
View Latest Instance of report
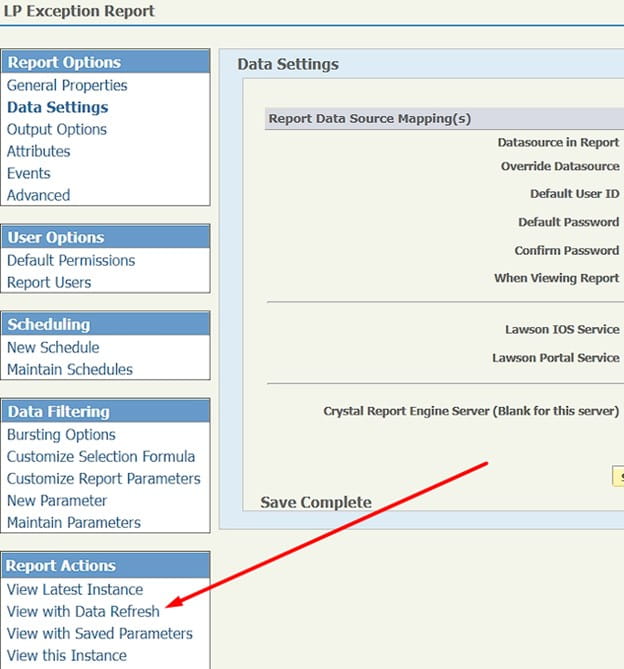point(75,590)
